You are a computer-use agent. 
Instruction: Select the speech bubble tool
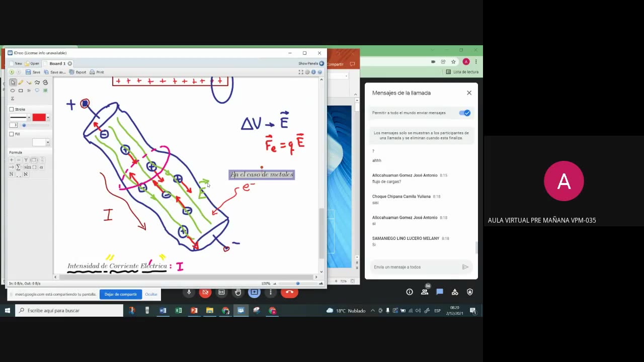(37, 90)
